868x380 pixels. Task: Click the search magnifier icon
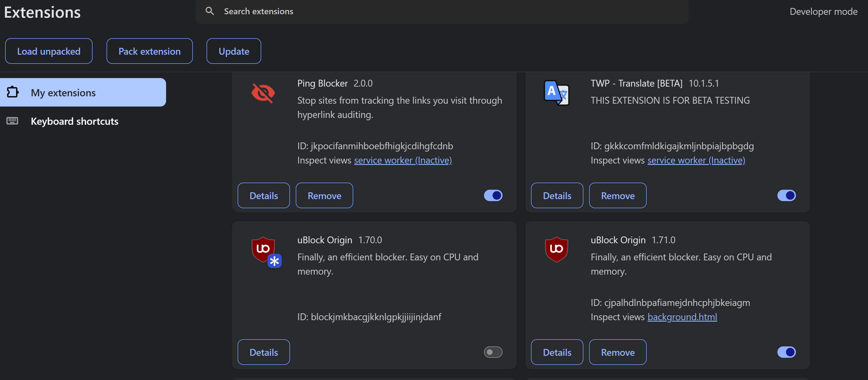210,11
